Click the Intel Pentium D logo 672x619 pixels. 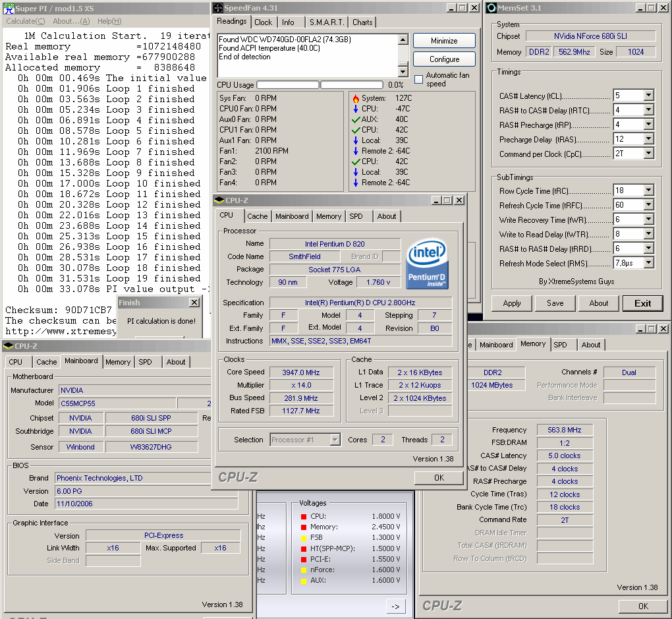[x=428, y=264]
